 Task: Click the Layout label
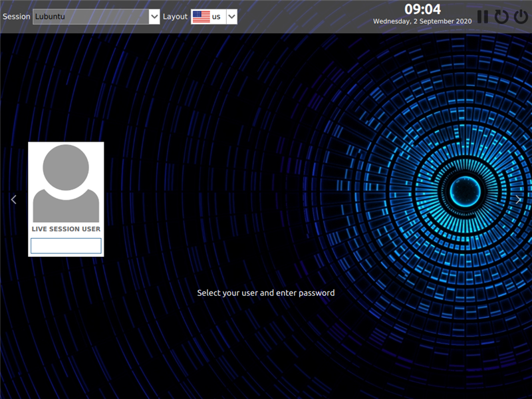pos(175,17)
